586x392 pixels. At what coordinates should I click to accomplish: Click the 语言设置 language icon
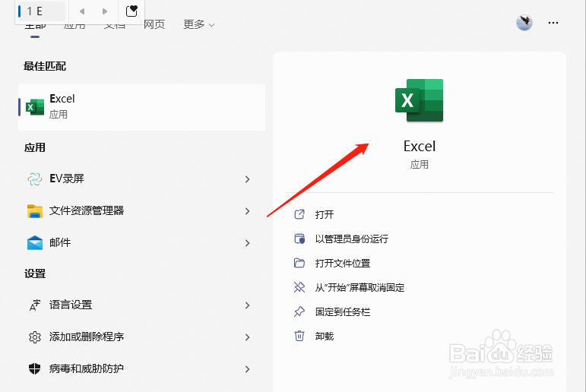pos(35,305)
